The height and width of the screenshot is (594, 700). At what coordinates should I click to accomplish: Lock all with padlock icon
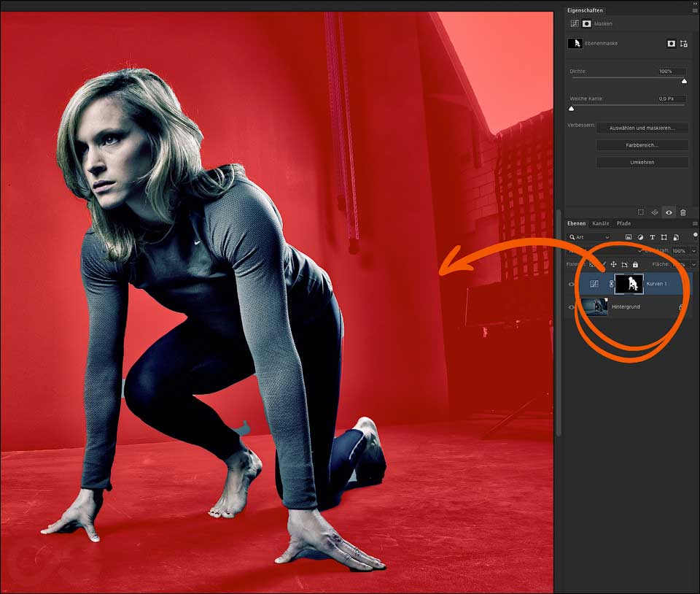pyautogui.click(x=635, y=264)
